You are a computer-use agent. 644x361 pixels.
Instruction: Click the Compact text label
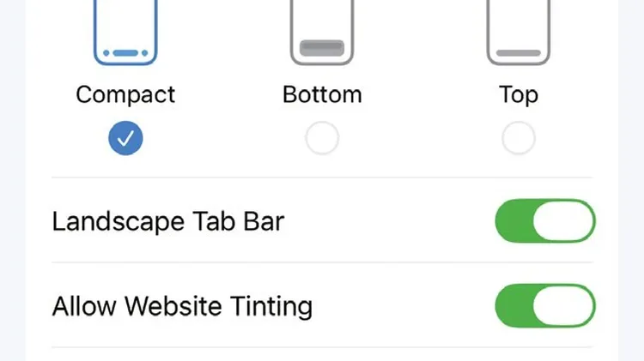[125, 95]
